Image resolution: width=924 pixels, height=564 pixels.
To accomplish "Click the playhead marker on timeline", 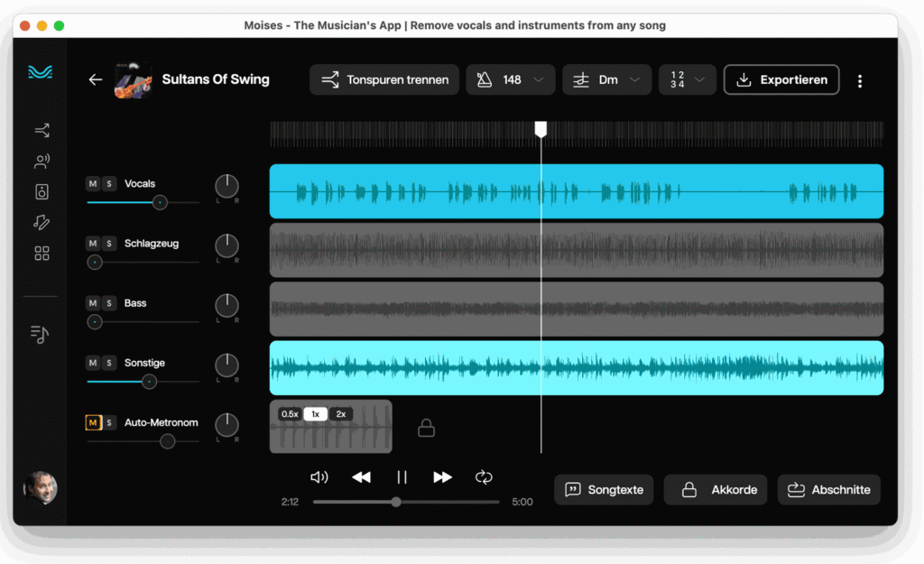I will coord(541,129).
